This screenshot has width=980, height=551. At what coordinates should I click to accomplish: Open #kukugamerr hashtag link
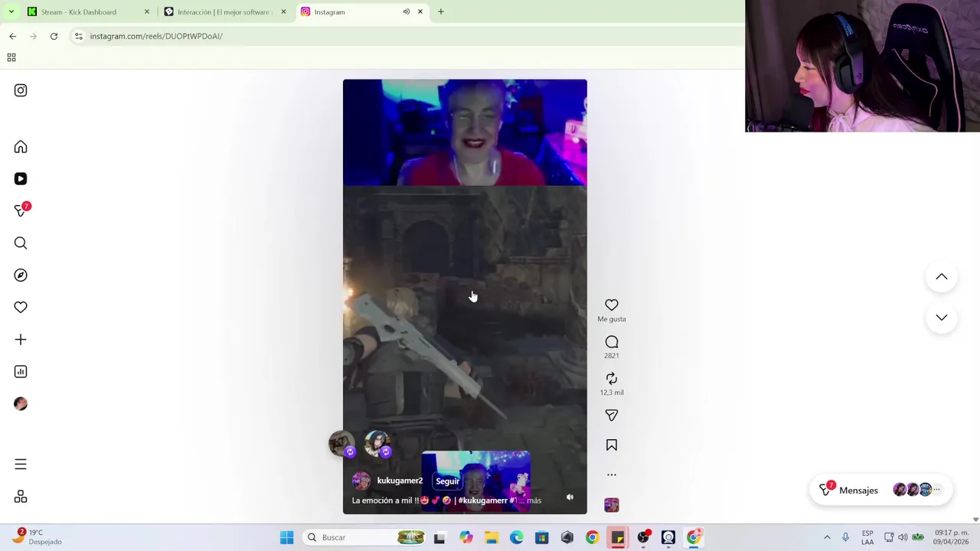(x=482, y=500)
